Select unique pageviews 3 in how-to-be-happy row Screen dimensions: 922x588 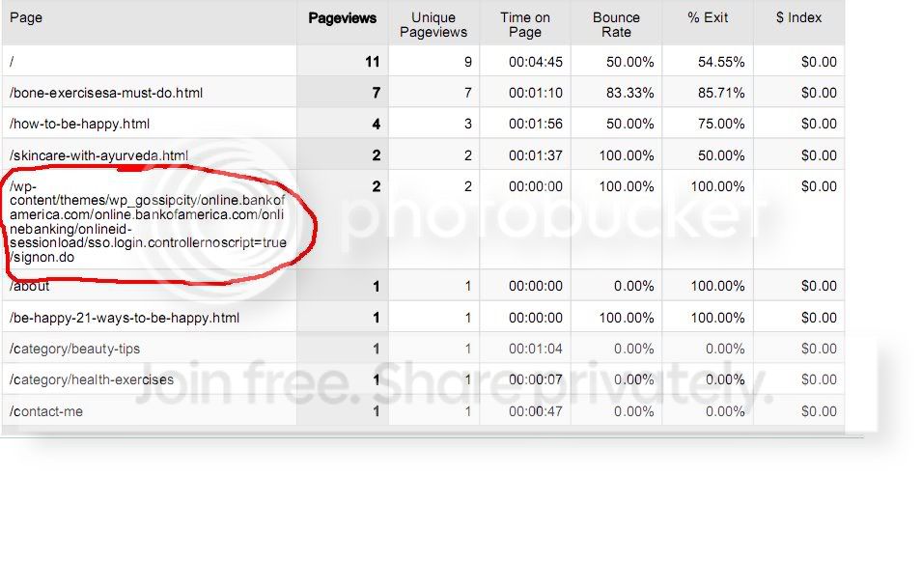[468, 124]
